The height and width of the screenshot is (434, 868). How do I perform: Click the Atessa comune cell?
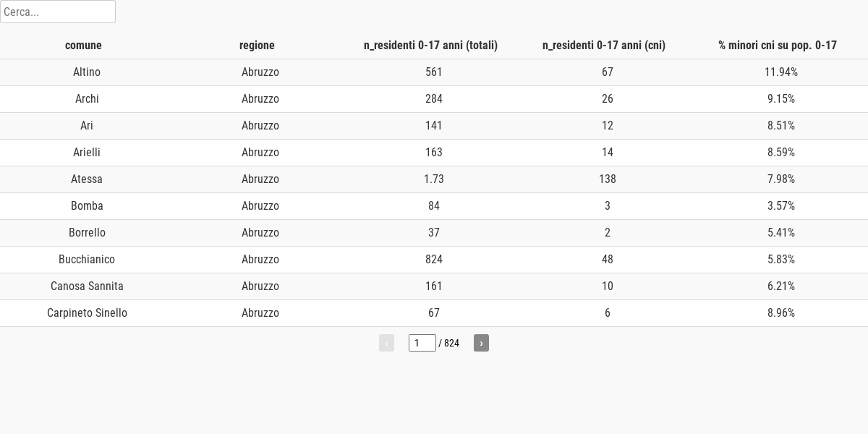(x=87, y=179)
